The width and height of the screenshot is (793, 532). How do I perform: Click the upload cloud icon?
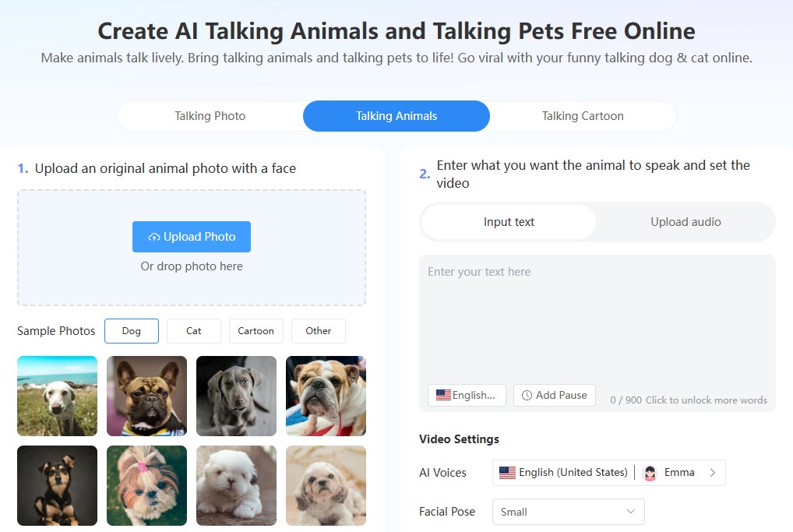point(154,237)
